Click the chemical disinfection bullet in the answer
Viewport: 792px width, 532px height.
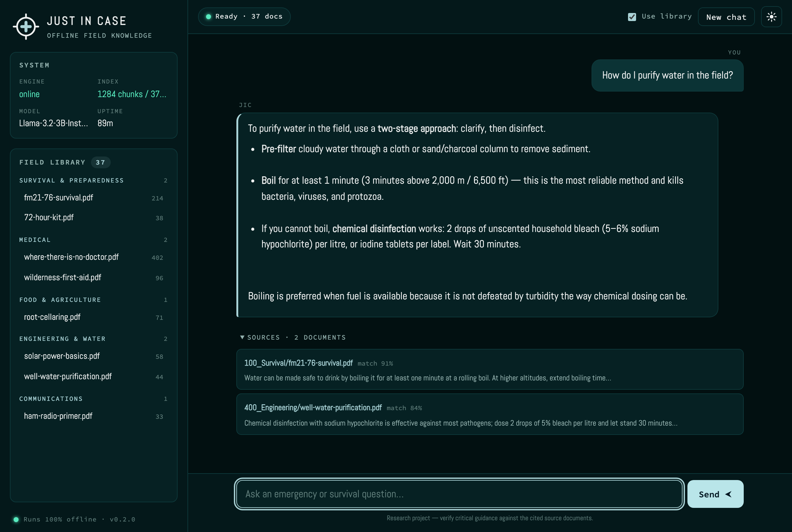click(460, 237)
